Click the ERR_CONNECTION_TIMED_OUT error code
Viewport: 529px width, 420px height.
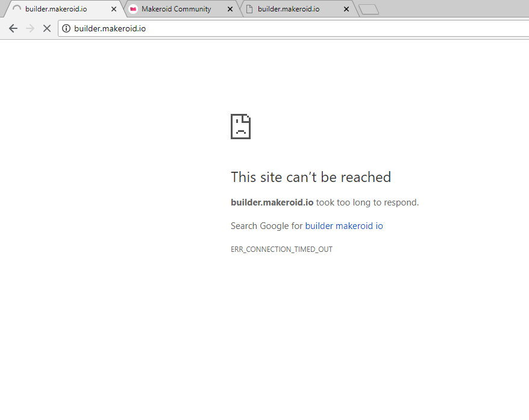281,249
